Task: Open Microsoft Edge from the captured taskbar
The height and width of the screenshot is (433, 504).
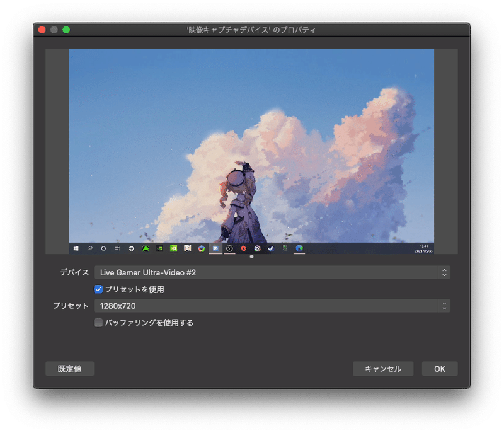Action: click(297, 248)
